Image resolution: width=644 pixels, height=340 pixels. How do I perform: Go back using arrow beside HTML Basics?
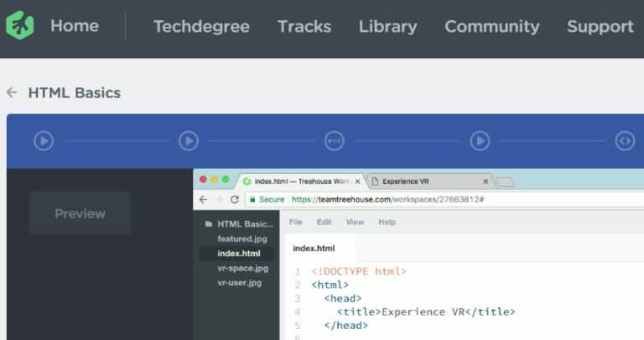point(12,92)
